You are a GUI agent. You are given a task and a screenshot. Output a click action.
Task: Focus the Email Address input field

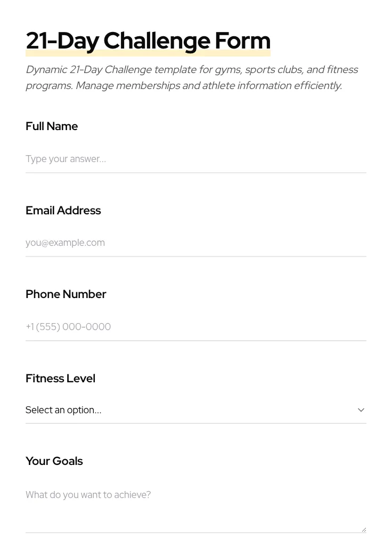click(x=195, y=243)
